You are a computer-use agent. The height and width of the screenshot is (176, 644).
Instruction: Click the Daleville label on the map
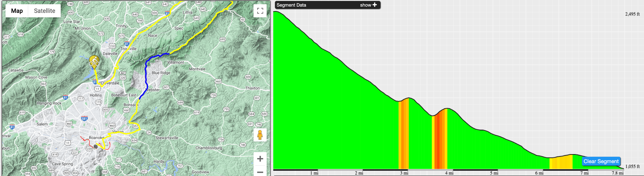coord(110,54)
